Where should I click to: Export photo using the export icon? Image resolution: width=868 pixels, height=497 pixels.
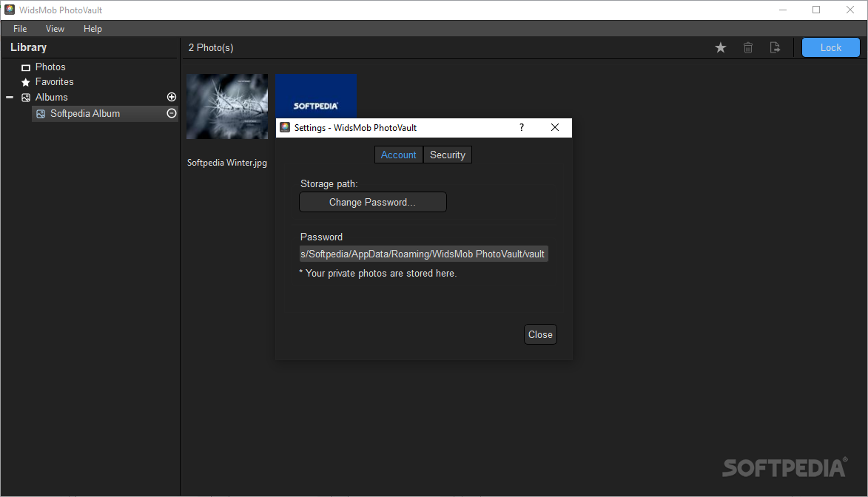(775, 47)
